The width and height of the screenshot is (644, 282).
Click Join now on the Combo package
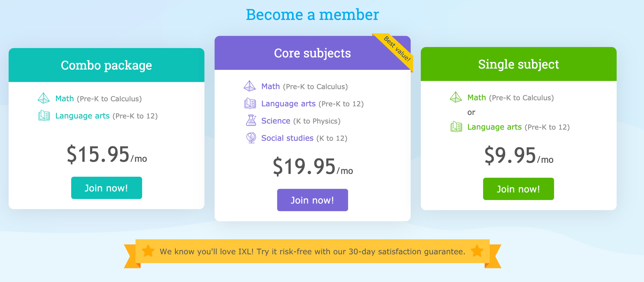pos(106,188)
